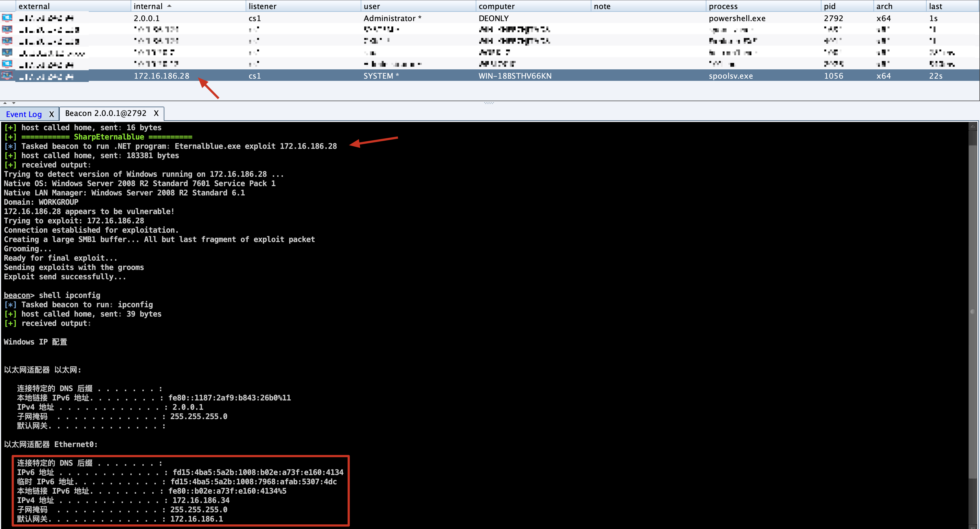This screenshot has height=529, width=980.
Task: Click the up-arrow collapse control on the pane splitter
Action: point(5,103)
